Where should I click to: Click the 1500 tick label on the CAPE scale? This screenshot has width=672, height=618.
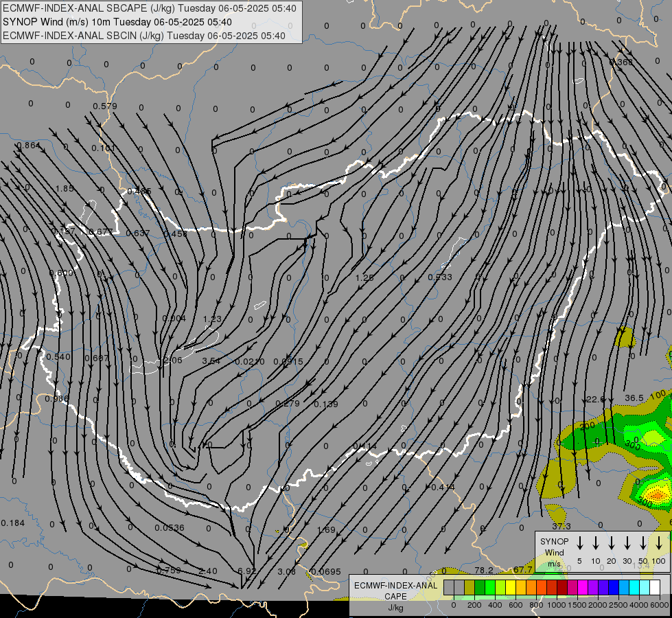(577, 605)
